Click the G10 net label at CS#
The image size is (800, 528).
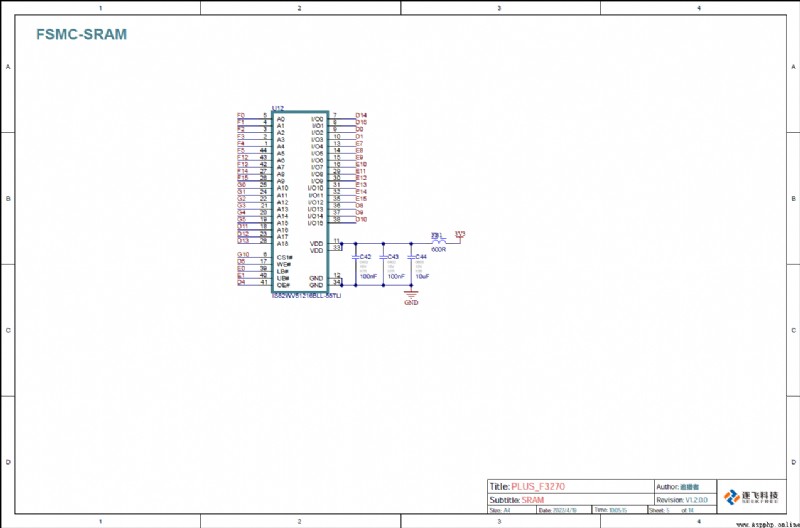pyautogui.click(x=243, y=254)
